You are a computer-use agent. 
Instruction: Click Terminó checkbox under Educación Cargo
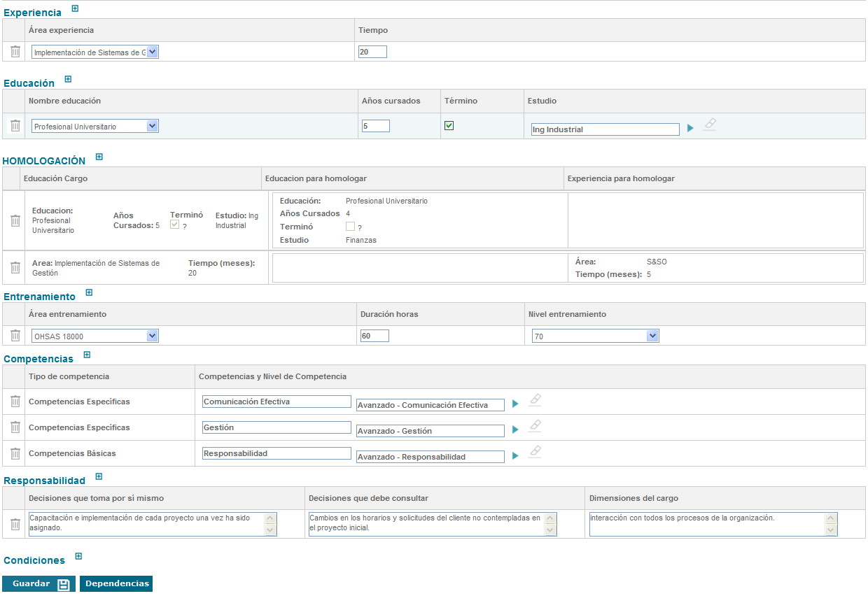pos(175,225)
